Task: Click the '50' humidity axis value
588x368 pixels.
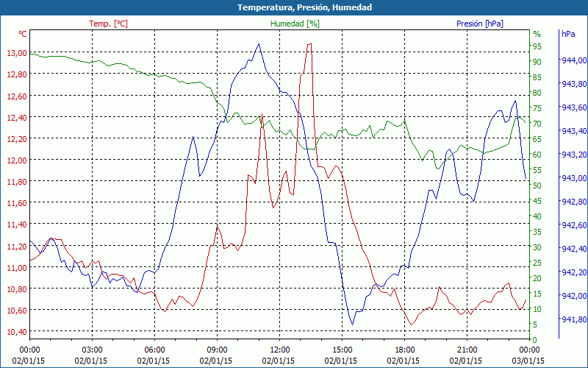Action: coord(537,185)
